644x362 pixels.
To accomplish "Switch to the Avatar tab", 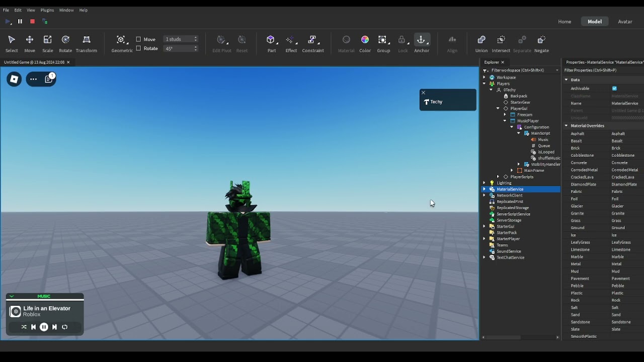I will (x=625, y=22).
